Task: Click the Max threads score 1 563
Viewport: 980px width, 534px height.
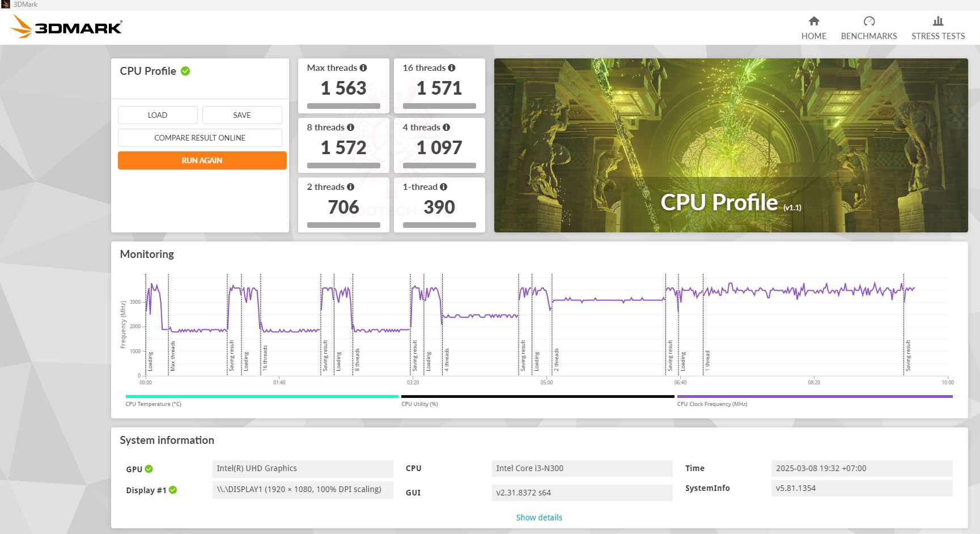Action: (343, 88)
